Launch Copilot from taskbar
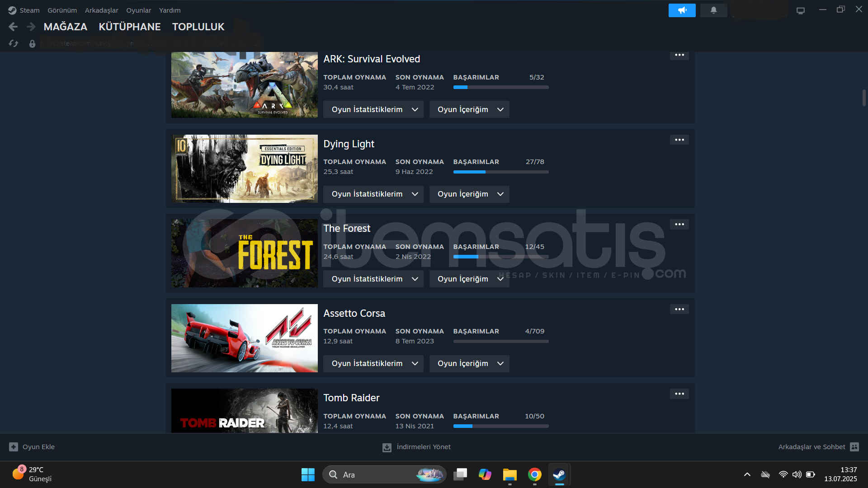The width and height of the screenshot is (868, 488). (x=485, y=474)
